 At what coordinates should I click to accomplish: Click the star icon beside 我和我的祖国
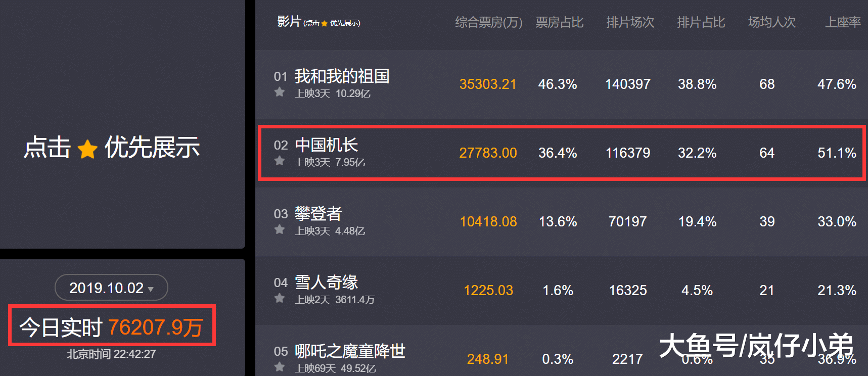pos(280,93)
